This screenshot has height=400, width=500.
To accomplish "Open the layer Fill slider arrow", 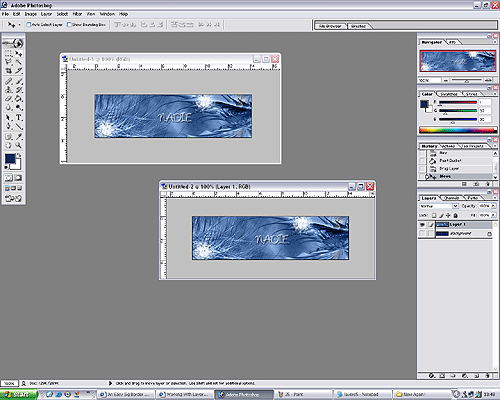I will click(x=493, y=215).
